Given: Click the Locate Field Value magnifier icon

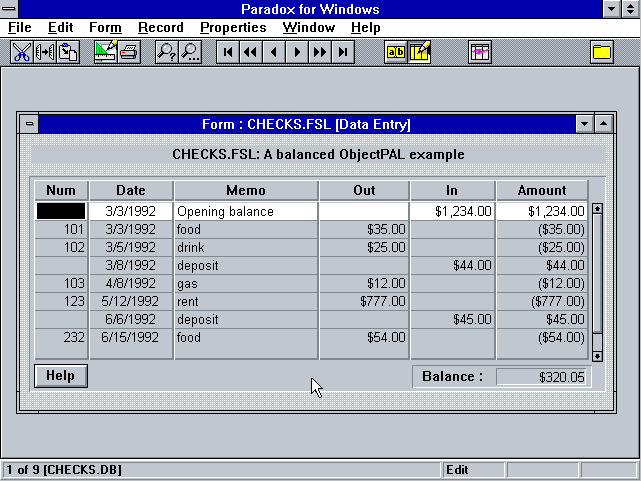Looking at the screenshot, I should 167,52.
